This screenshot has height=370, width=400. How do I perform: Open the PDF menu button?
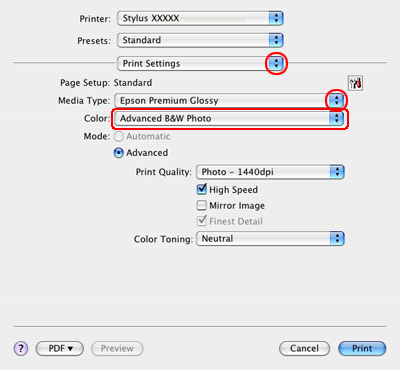pos(60,349)
